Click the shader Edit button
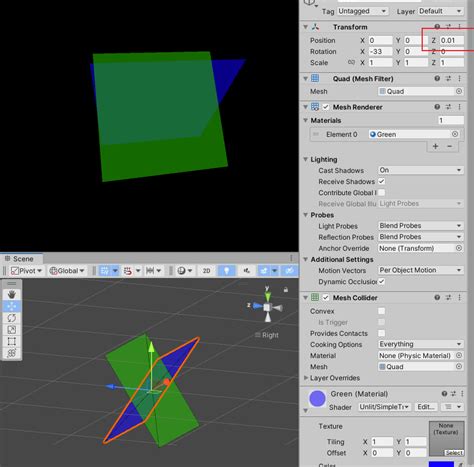 tap(426, 407)
